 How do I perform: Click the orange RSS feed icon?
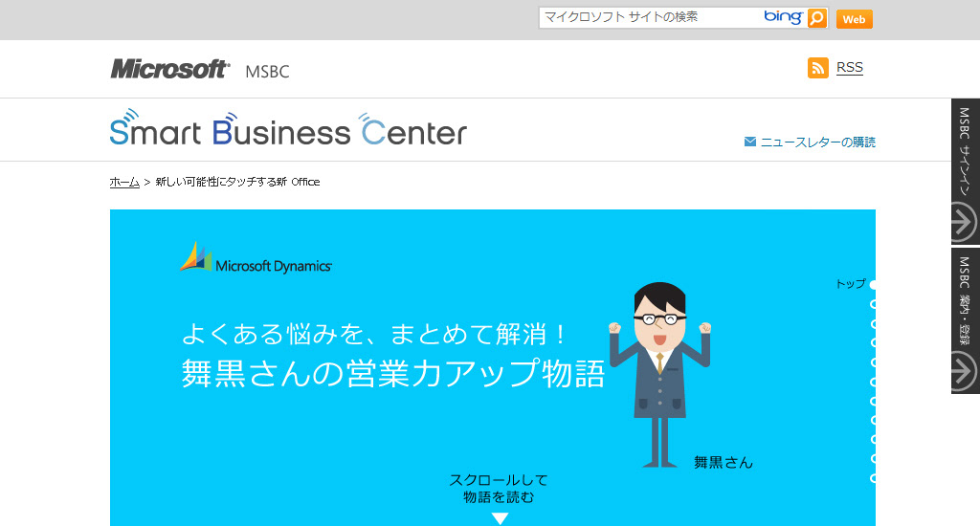(x=817, y=68)
